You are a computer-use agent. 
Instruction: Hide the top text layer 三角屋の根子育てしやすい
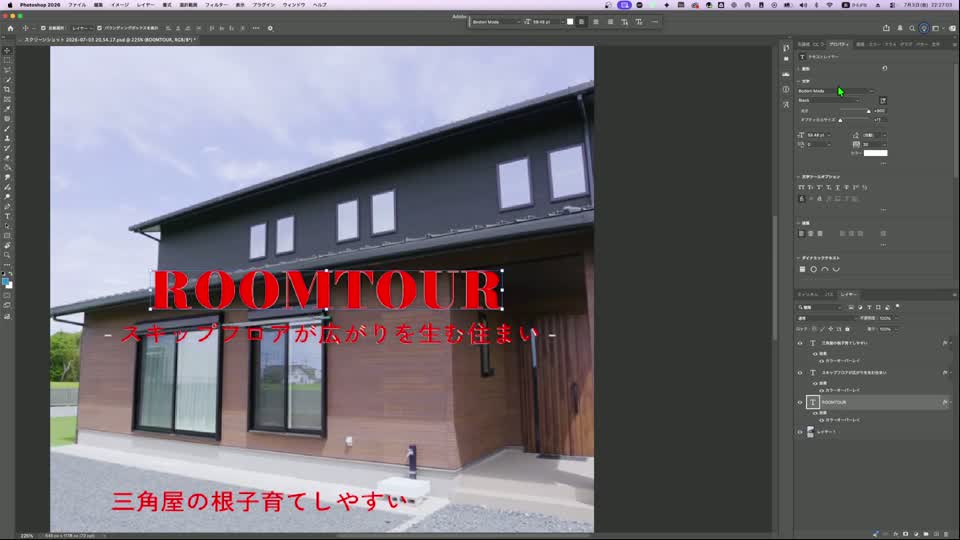click(800, 343)
